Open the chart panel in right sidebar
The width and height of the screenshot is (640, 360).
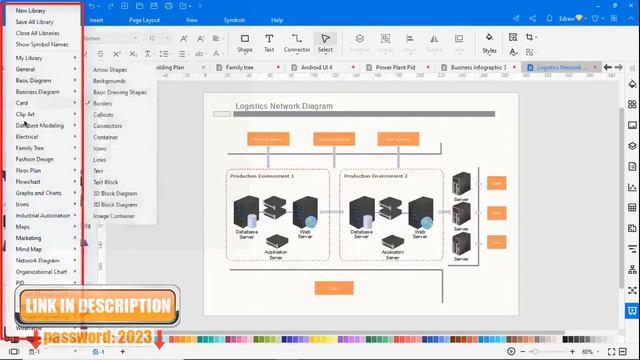[x=632, y=187]
